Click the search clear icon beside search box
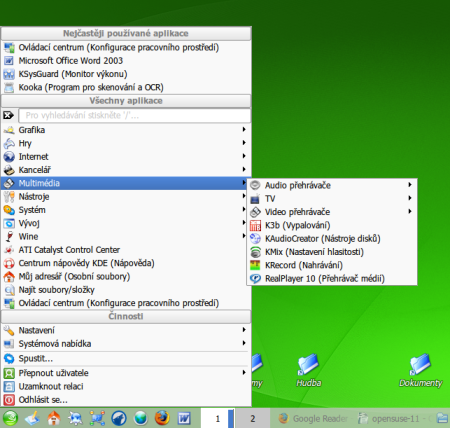Viewport: 450px width, 428px height. pos(9,115)
